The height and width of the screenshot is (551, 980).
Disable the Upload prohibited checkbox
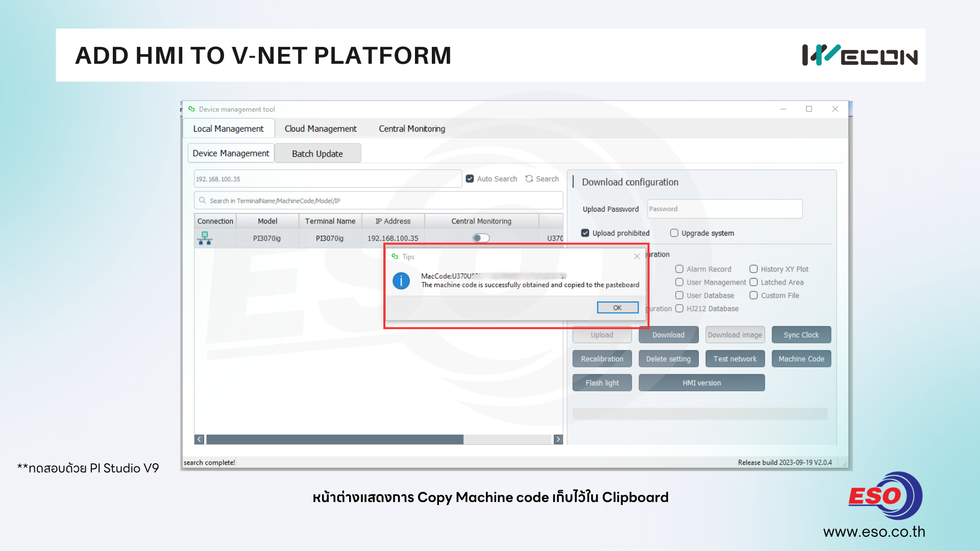pyautogui.click(x=585, y=233)
